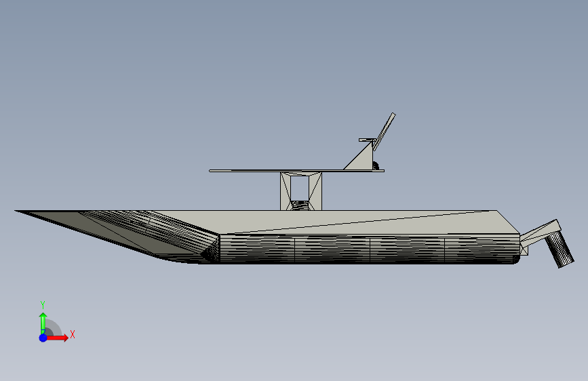Click the blue Z axis sphere of triad
Viewport: 588px width, 381px height.
[43, 338]
